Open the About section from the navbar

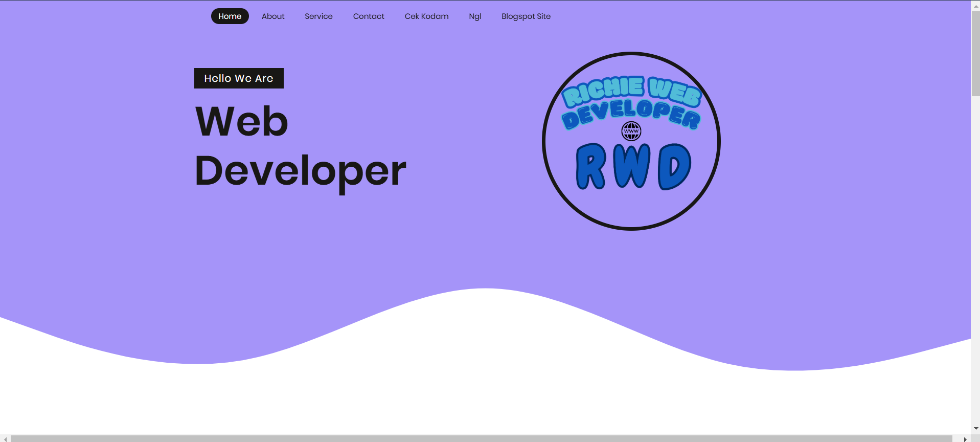[x=273, y=16]
